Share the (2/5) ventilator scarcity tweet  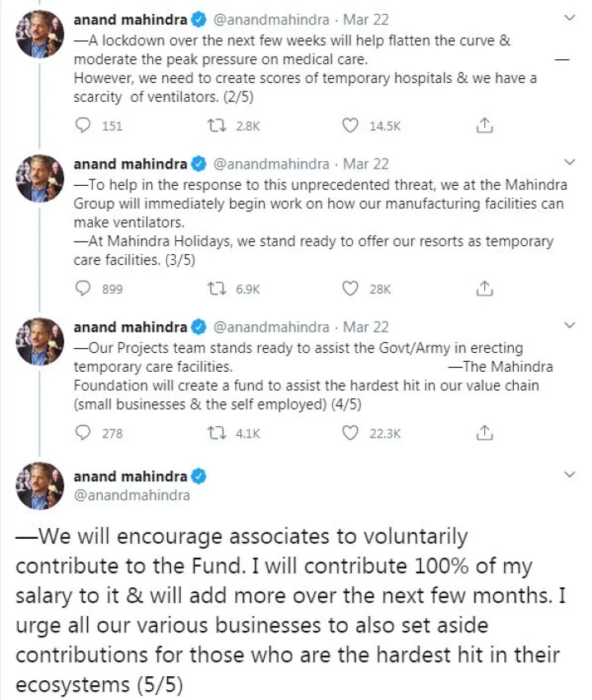pos(485,125)
